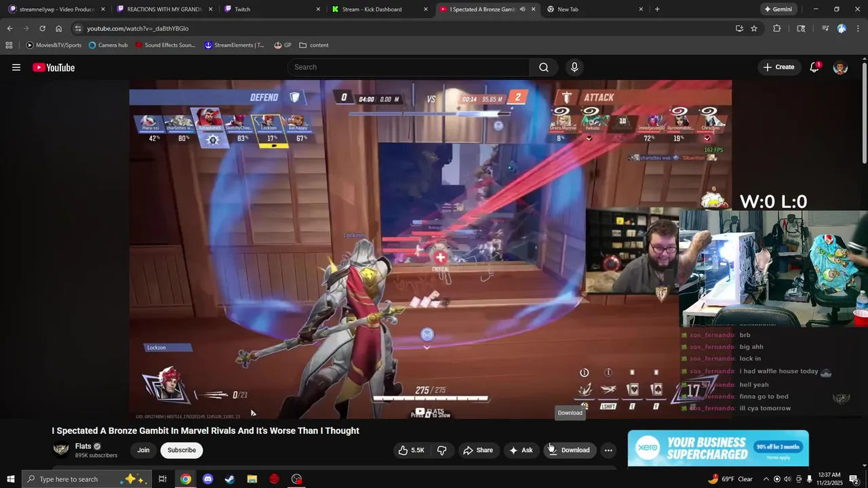
Task: Open Chrome media controls icon
Action: [825, 28]
